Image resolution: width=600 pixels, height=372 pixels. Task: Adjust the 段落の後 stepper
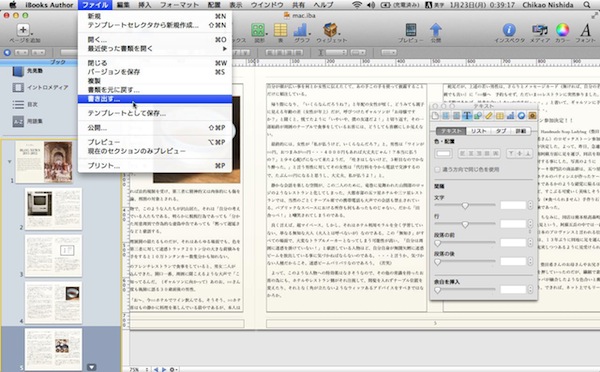click(530, 261)
